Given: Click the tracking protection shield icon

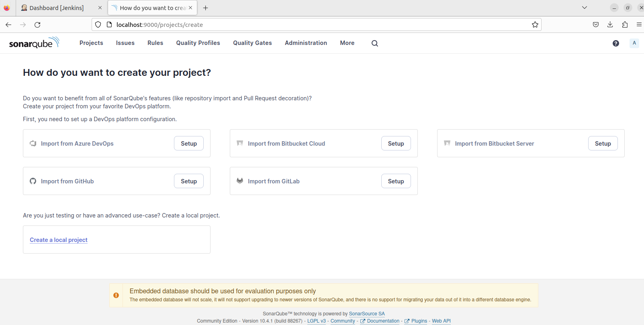Looking at the screenshot, I should point(98,24).
